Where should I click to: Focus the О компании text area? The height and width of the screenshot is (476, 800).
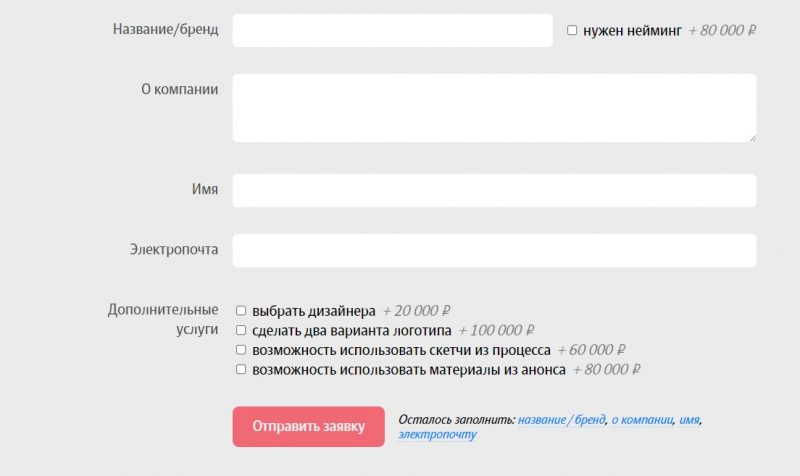pyautogui.click(x=494, y=108)
